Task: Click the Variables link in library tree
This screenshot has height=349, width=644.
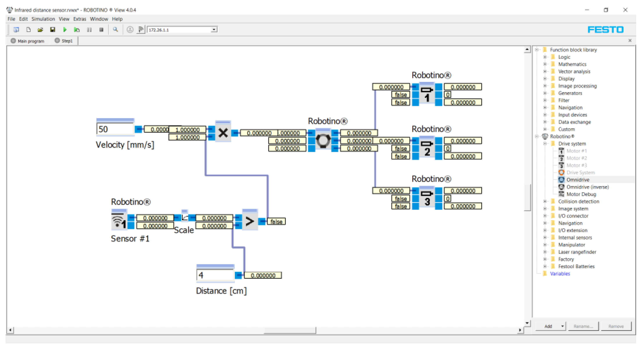Action: pyautogui.click(x=560, y=274)
